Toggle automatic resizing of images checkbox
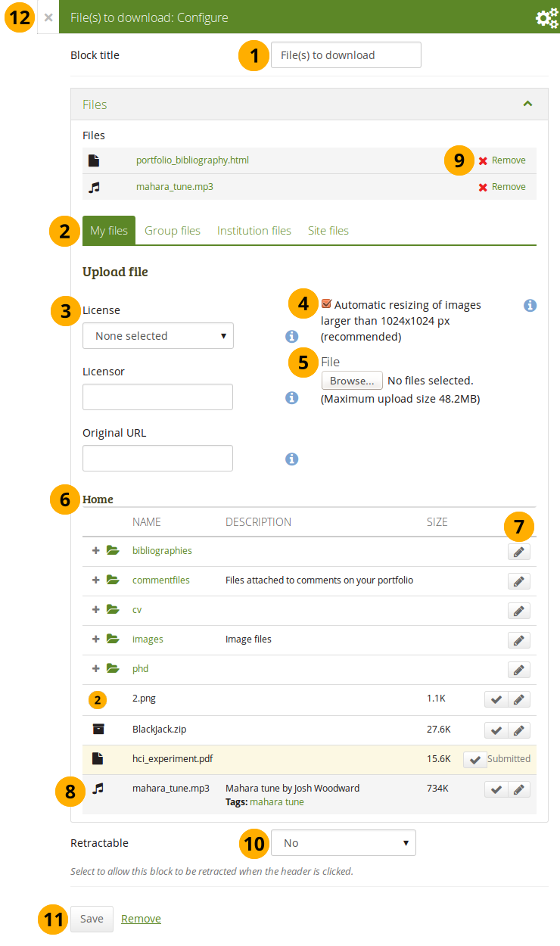Viewport: 560px width, 946px height. click(326, 304)
